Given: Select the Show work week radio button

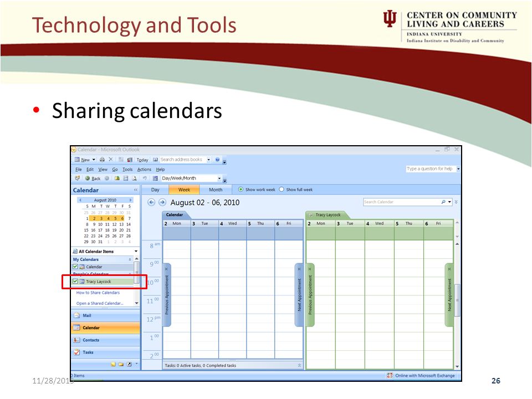Looking at the screenshot, I should [241, 190].
